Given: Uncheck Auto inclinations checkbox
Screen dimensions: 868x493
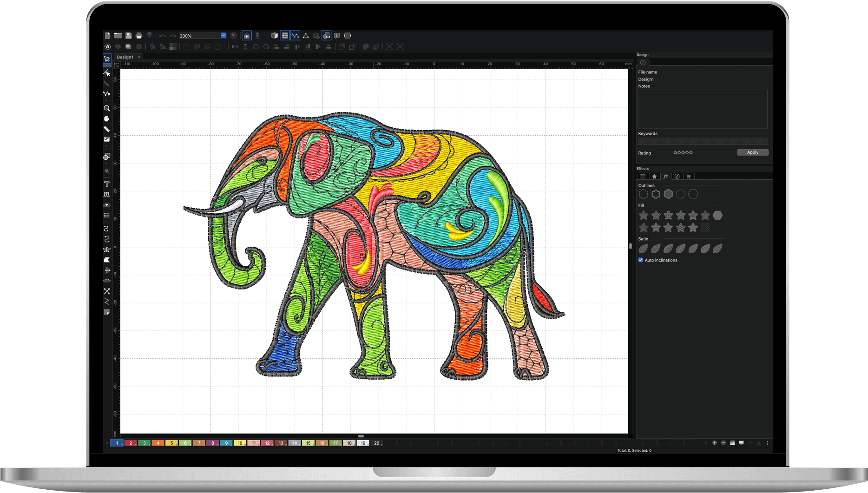Looking at the screenshot, I should point(641,260).
